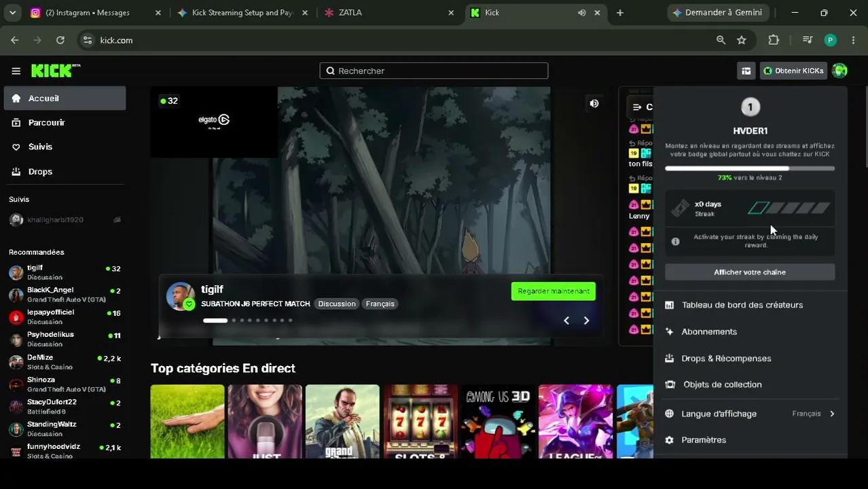Open League of Legends category thumbnail

pyautogui.click(x=575, y=422)
